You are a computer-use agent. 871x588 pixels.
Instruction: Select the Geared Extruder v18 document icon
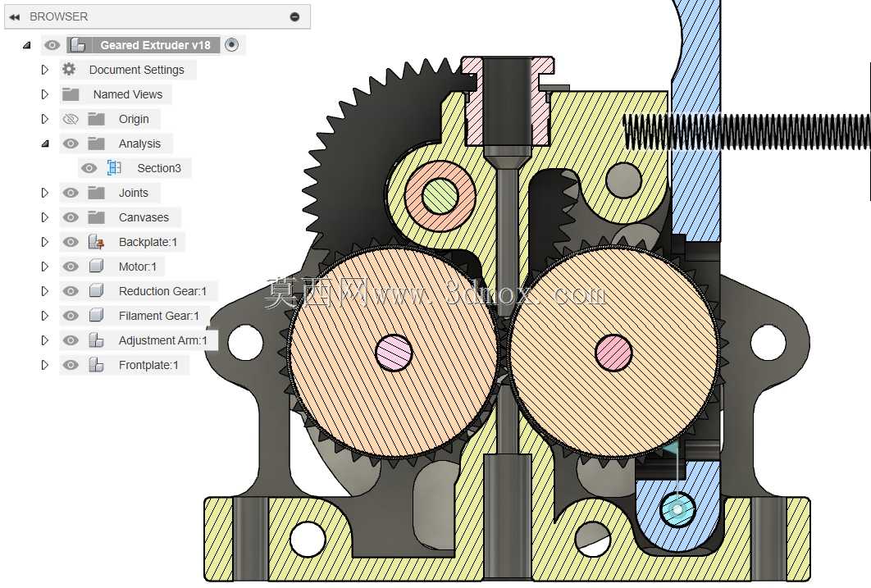[x=78, y=45]
